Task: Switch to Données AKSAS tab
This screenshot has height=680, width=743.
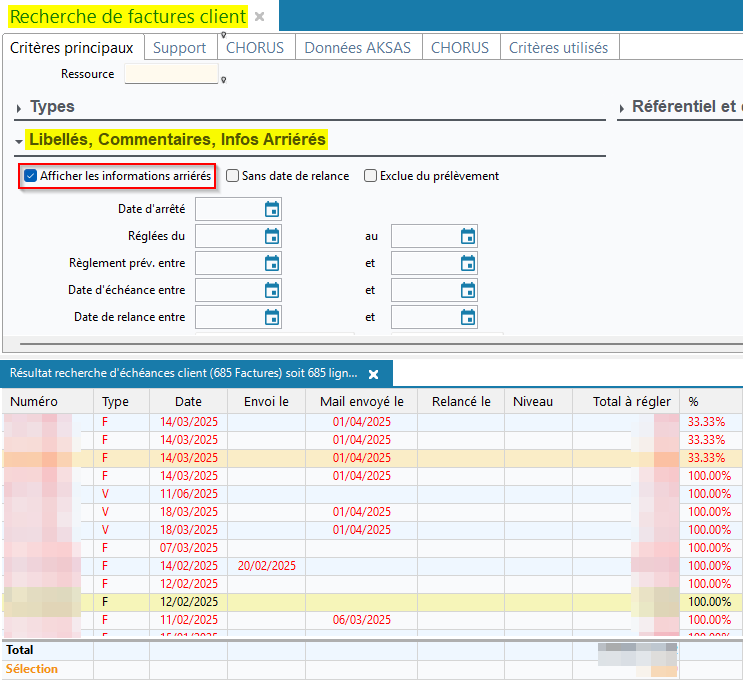Action: (x=357, y=48)
